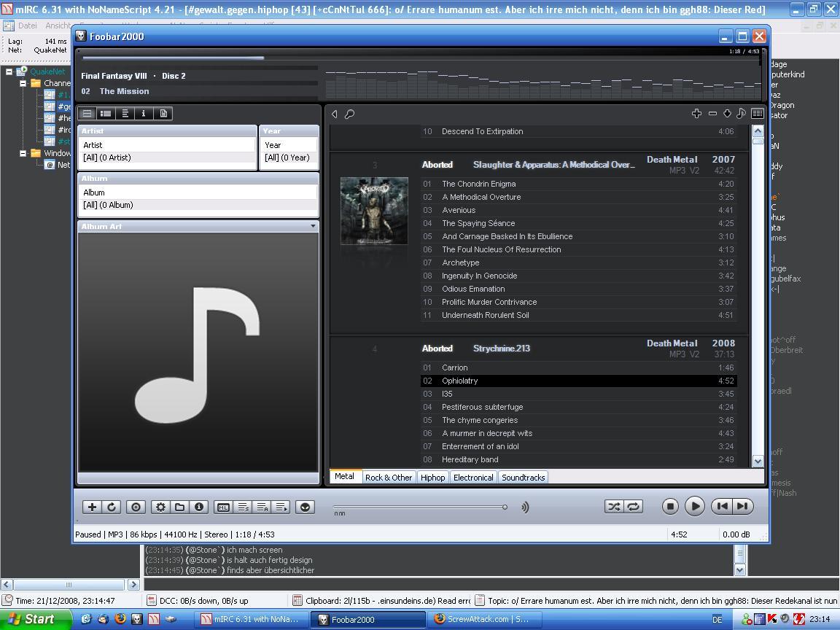Click the list view icon above Artist panel
The width and height of the screenshot is (840, 630).
click(x=106, y=114)
